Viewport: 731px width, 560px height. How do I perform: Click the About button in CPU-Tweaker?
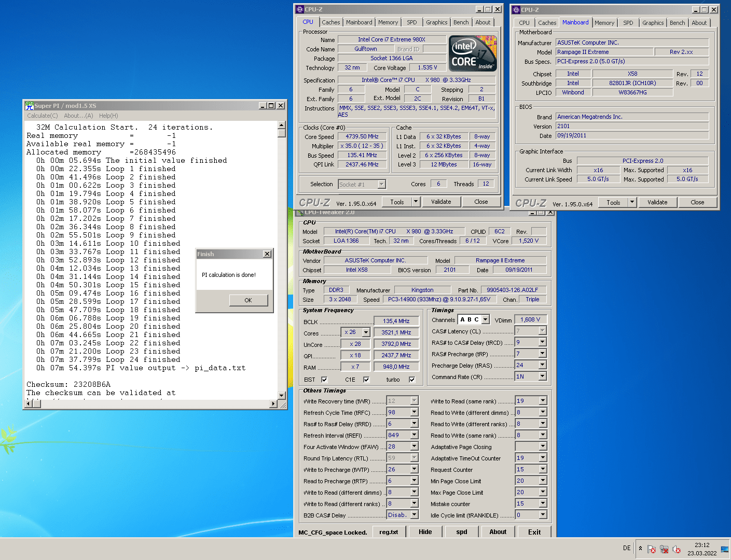click(x=498, y=531)
